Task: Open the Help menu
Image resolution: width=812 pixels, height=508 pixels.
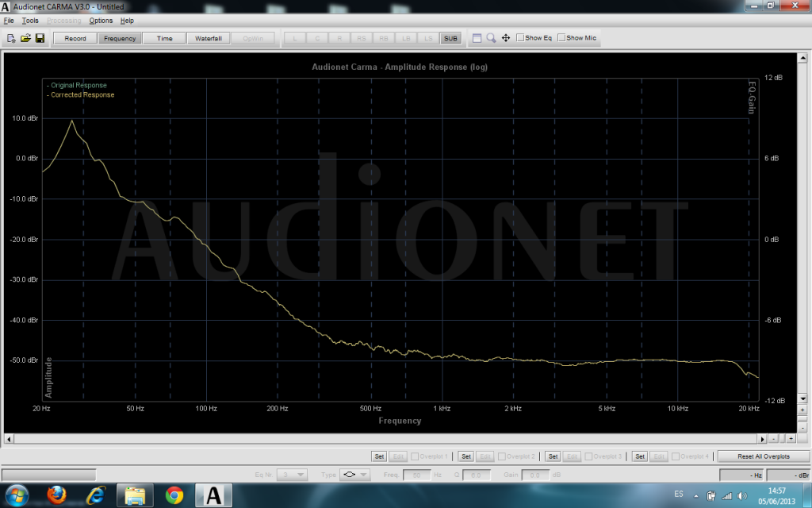Action: (x=127, y=21)
